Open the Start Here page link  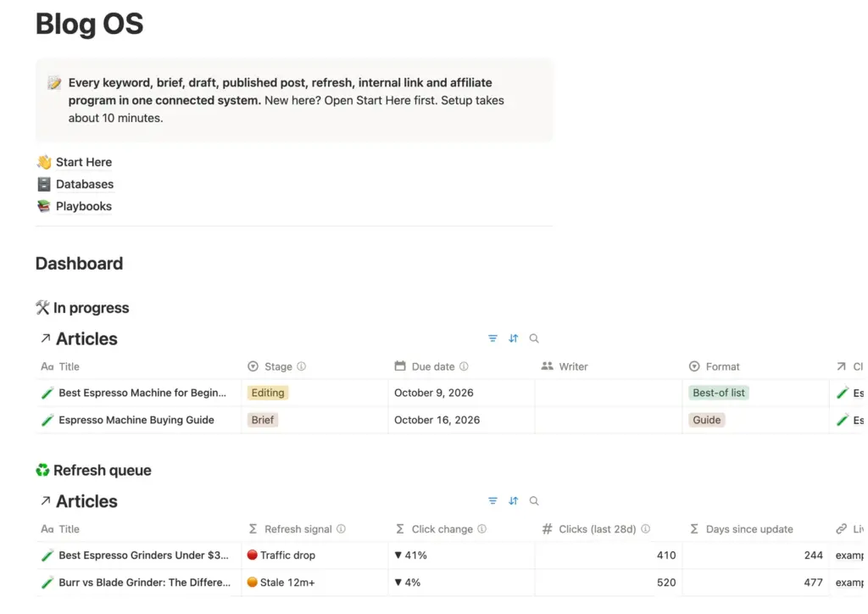click(x=84, y=162)
